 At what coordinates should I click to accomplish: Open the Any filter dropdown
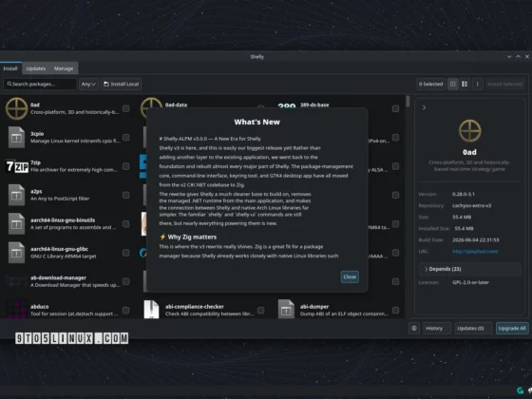point(88,85)
